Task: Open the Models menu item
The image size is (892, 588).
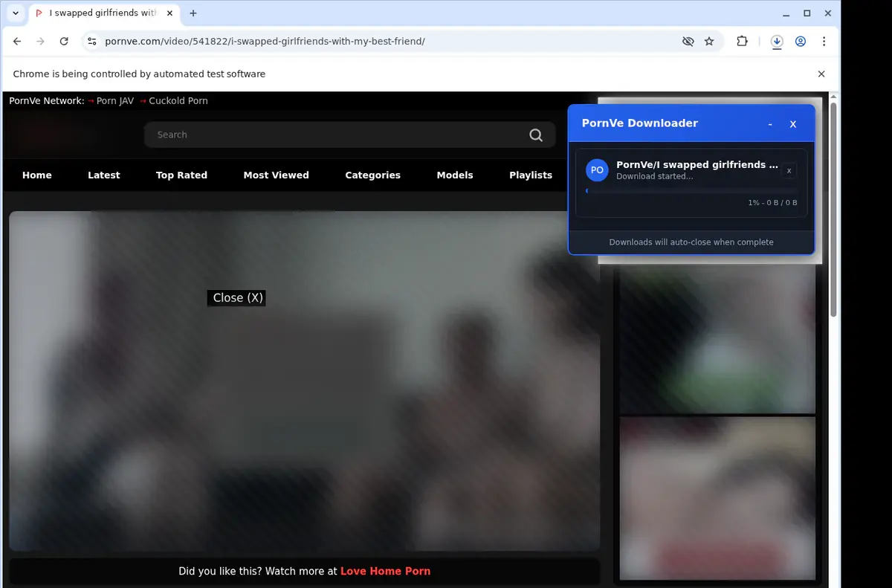Action: [455, 175]
